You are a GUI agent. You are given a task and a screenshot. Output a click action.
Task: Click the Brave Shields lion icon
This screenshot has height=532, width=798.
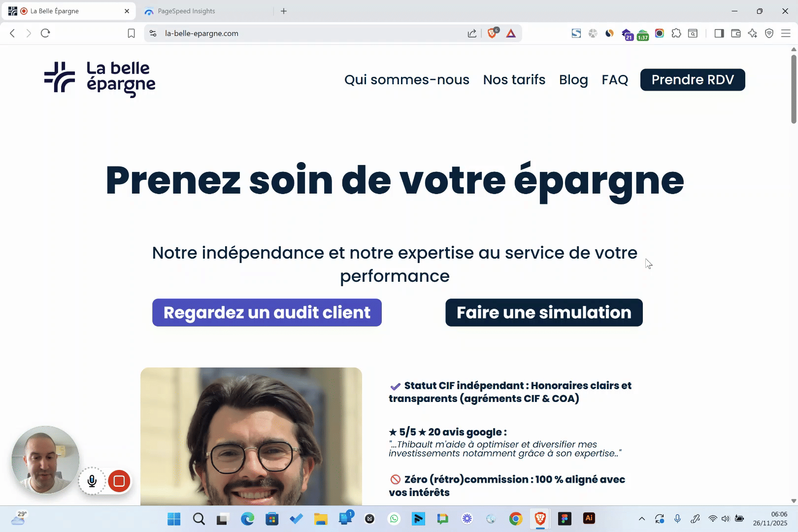[x=492, y=33]
